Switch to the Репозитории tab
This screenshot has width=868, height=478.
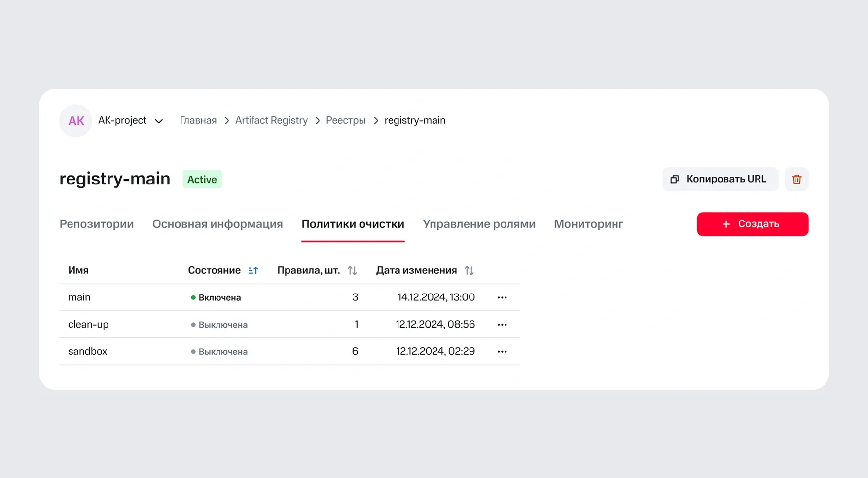(97, 224)
